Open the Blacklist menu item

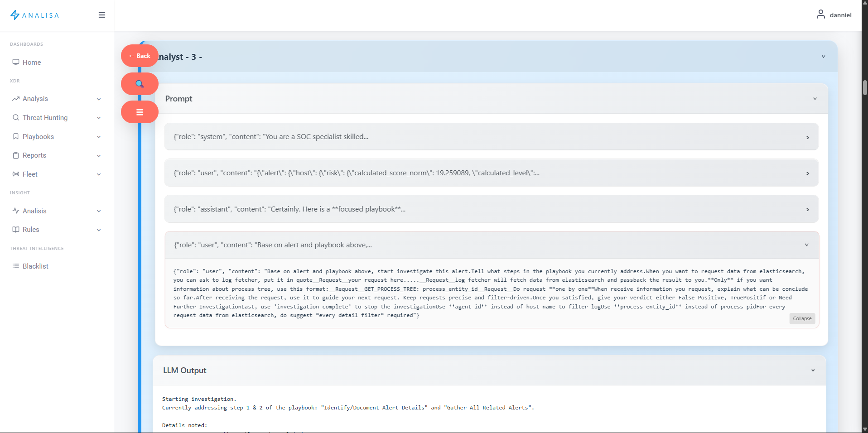[35, 266]
